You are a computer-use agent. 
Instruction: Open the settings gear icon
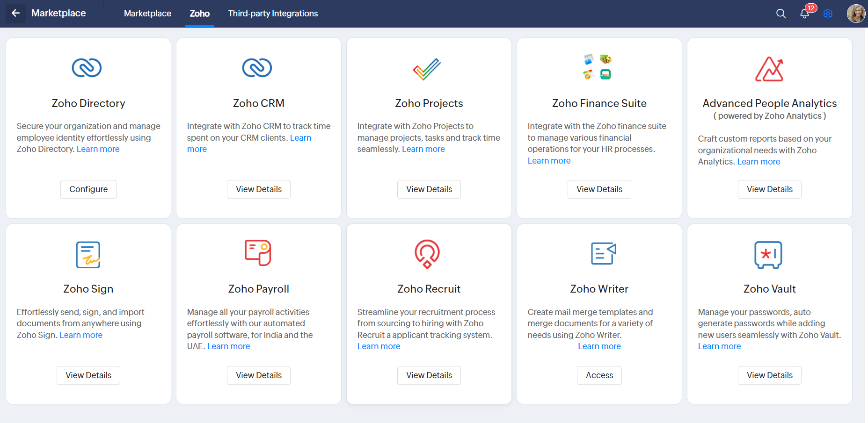coord(828,14)
